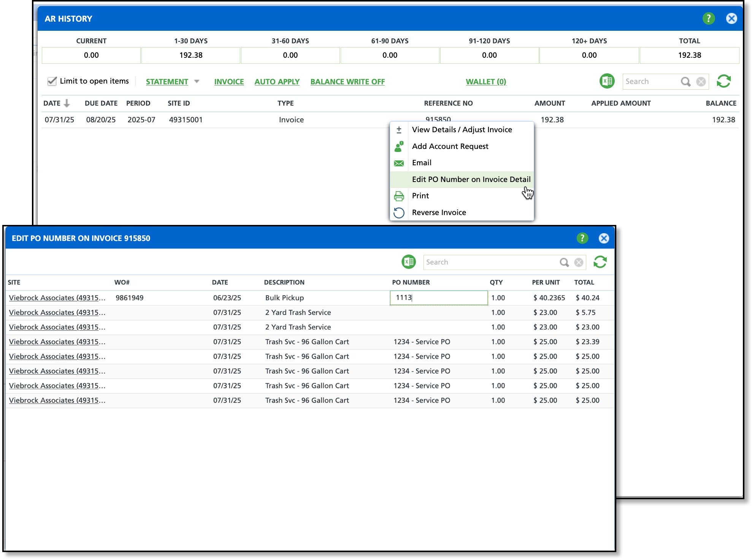Screen dimensions: 752x560
Task: Open help for Edit PO Number dialog
Action: click(582, 238)
